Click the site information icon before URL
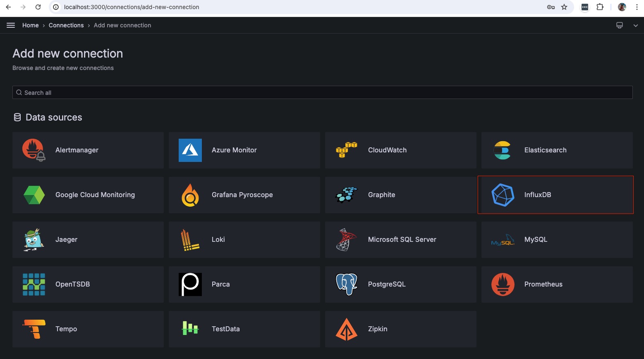Viewport: 644px width, 359px height. (x=57, y=7)
